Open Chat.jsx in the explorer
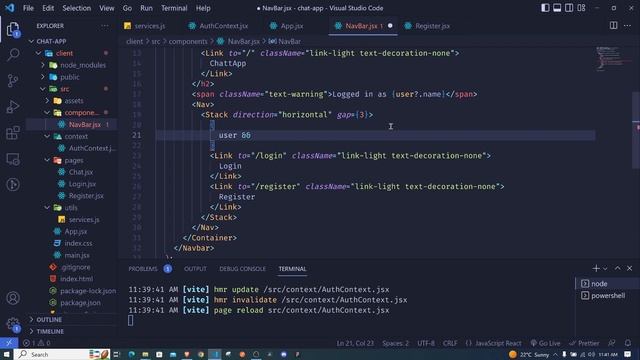The height and width of the screenshot is (360, 640). coord(80,172)
